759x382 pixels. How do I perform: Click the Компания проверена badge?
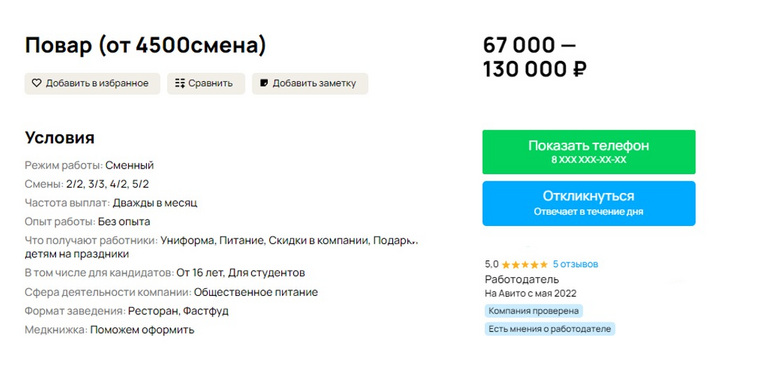[533, 311]
